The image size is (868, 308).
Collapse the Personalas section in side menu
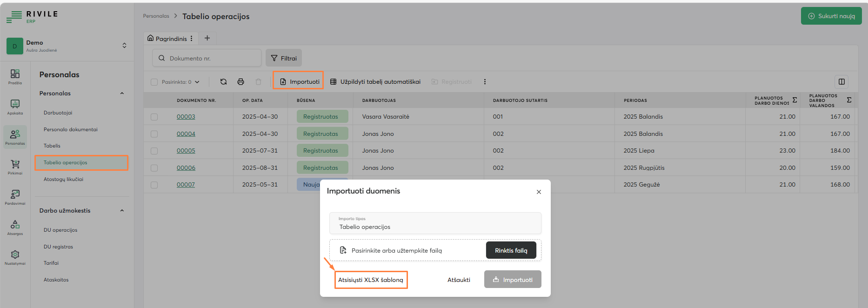click(122, 94)
